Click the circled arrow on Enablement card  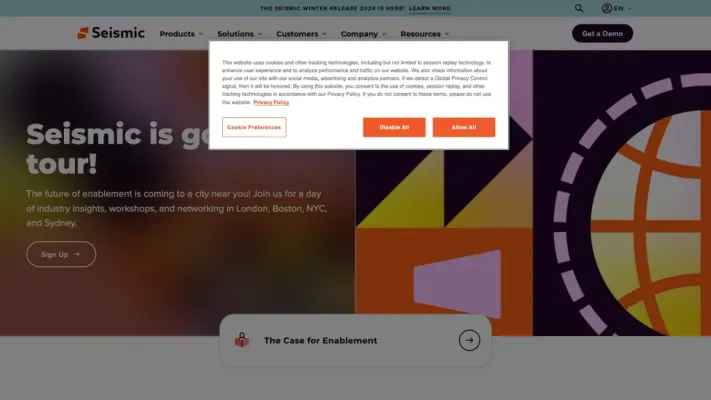(x=469, y=340)
